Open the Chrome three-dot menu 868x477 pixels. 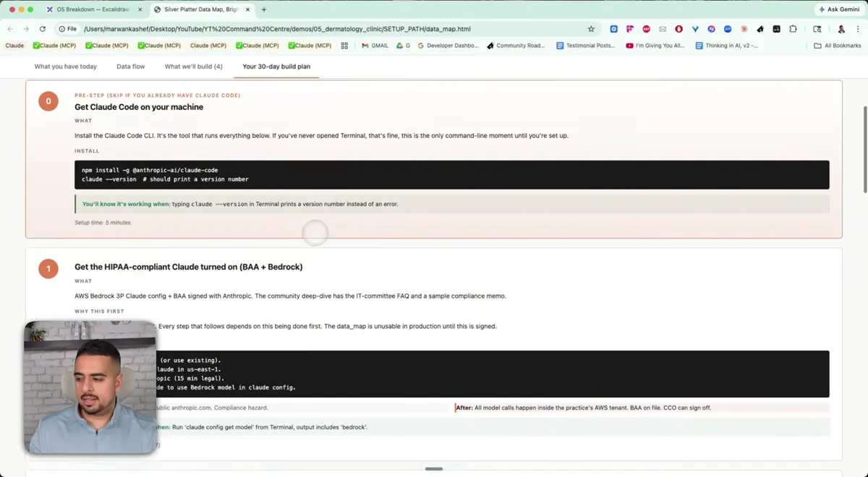tap(857, 29)
